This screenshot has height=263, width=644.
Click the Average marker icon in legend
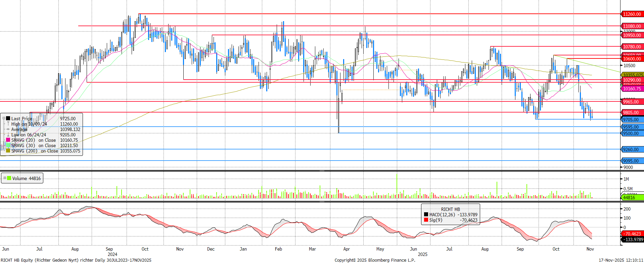tap(8, 129)
